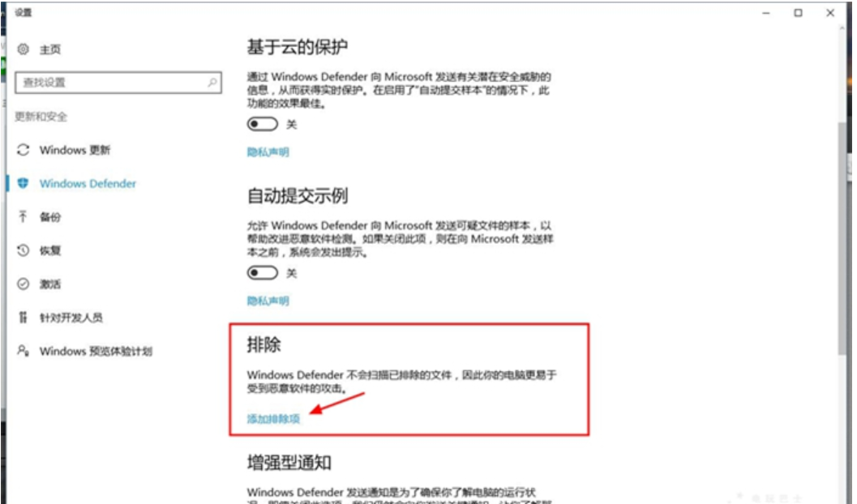Viewport: 857px width, 504px height.
Task: Toggle the cloud-based protection switch
Action: tap(263, 124)
